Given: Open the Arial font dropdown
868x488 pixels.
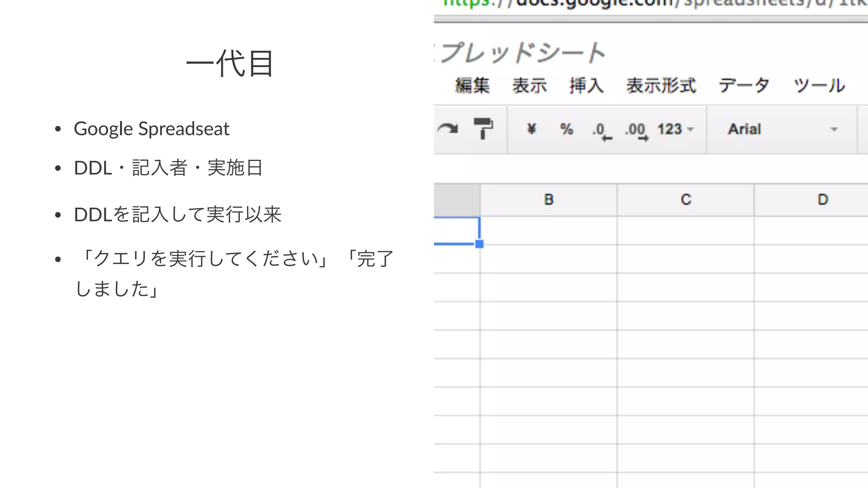Looking at the screenshot, I should tap(782, 129).
